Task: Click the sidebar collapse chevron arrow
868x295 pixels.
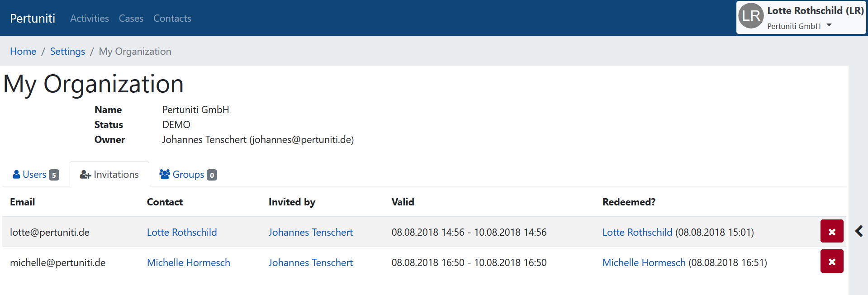Action: pyautogui.click(x=859, y=231)
